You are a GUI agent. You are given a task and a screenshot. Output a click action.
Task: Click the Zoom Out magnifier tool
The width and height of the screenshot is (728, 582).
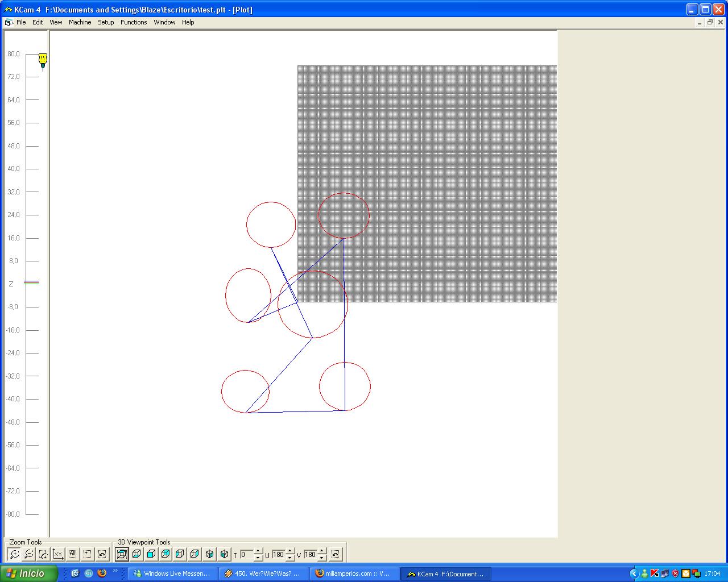pyautogui.click(x=29, y=554)
